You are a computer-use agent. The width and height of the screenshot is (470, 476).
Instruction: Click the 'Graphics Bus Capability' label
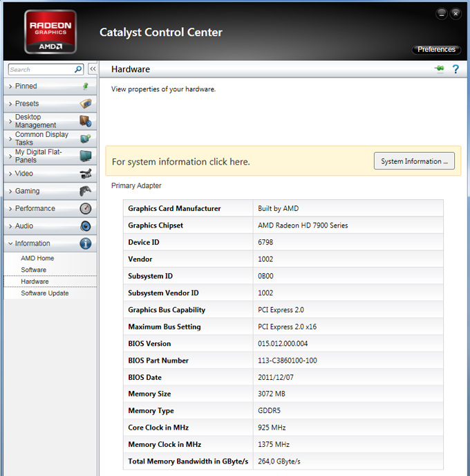[x=167, y=310]
